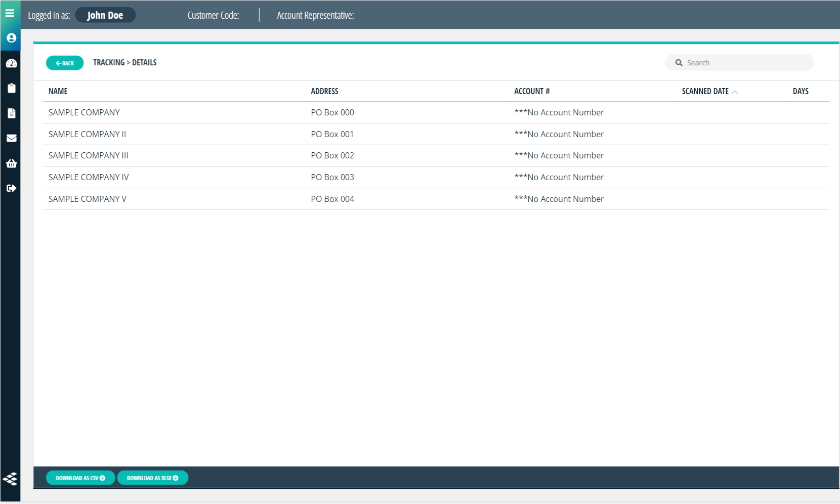Select the Customer Code label
This screenshot has height=504, width=840.
click(x=213, y=15)
